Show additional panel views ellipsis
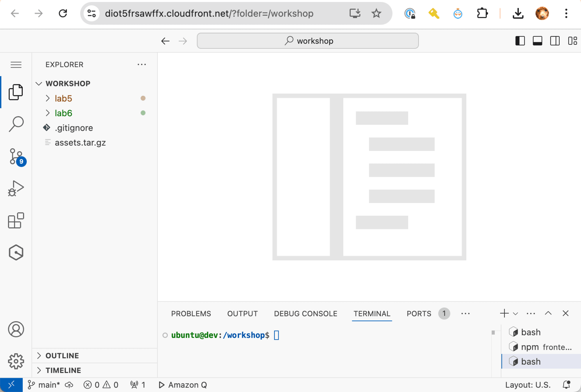 (465, 314)
